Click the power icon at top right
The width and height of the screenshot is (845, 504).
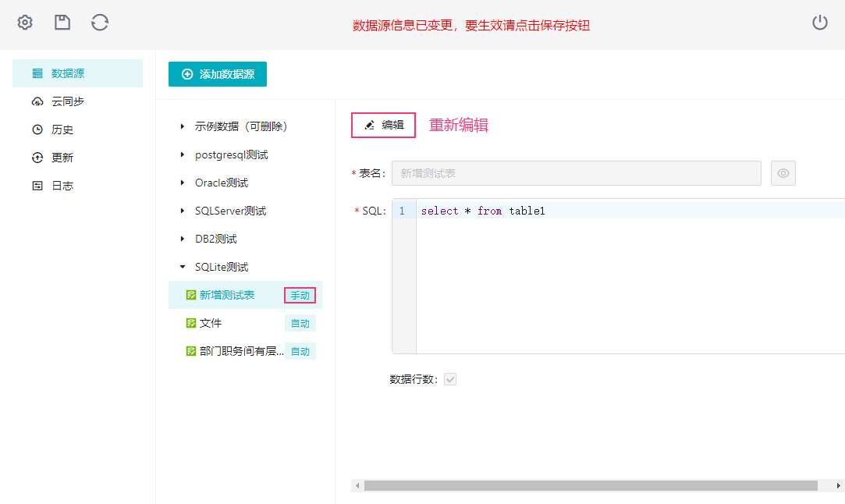(x=820, y=23)
